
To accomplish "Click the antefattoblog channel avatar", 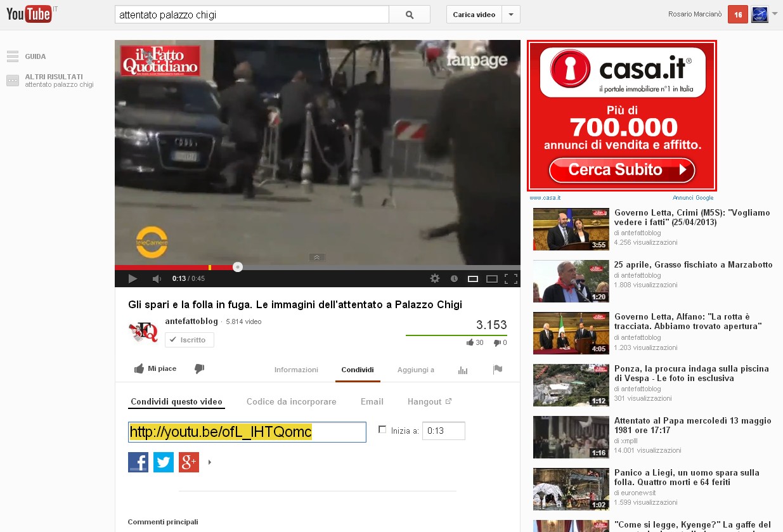I will [143, 332].
